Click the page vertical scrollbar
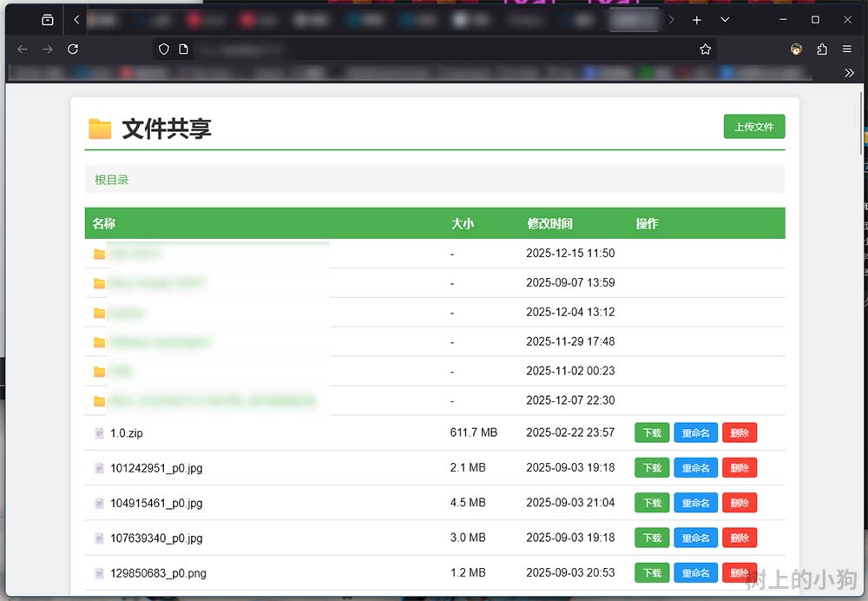The width and height of the screenshot is (868, 601). tap(861, 139)
